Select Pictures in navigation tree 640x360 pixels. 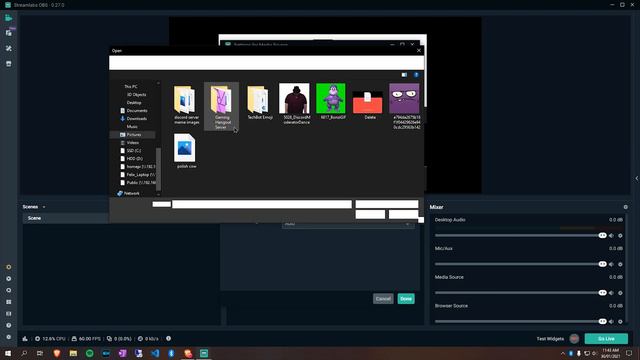pos(133,135)
